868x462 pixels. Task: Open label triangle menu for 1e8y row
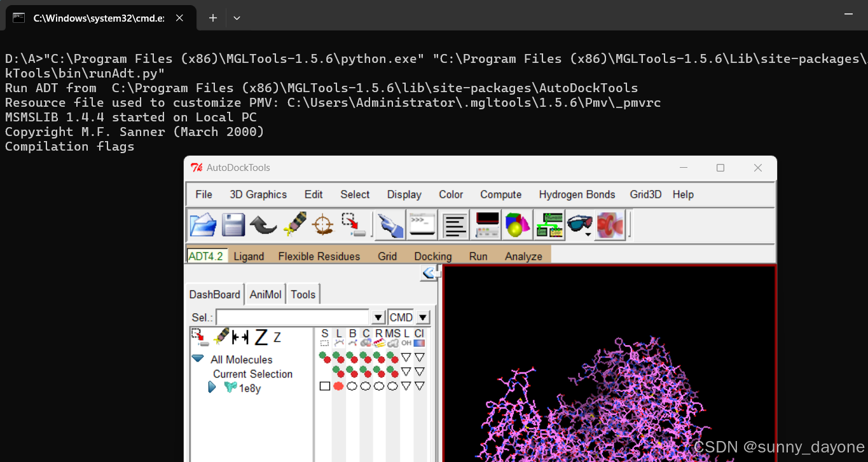coord(406,386)
